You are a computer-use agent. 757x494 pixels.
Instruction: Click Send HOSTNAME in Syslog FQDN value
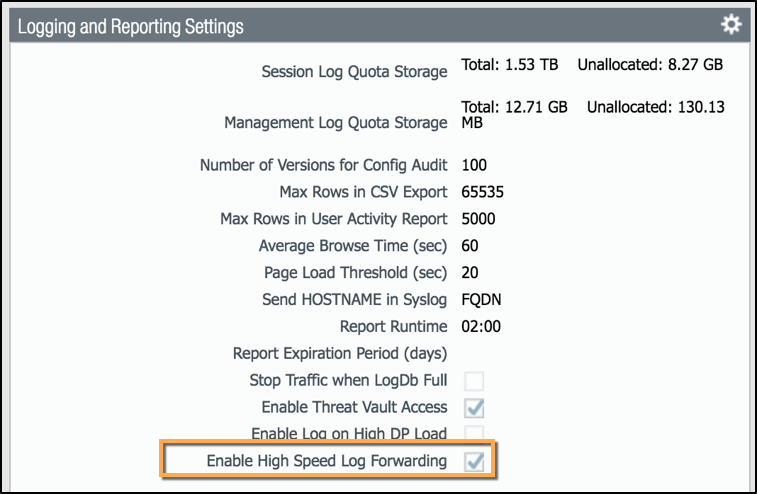click(x=480, y=299)
